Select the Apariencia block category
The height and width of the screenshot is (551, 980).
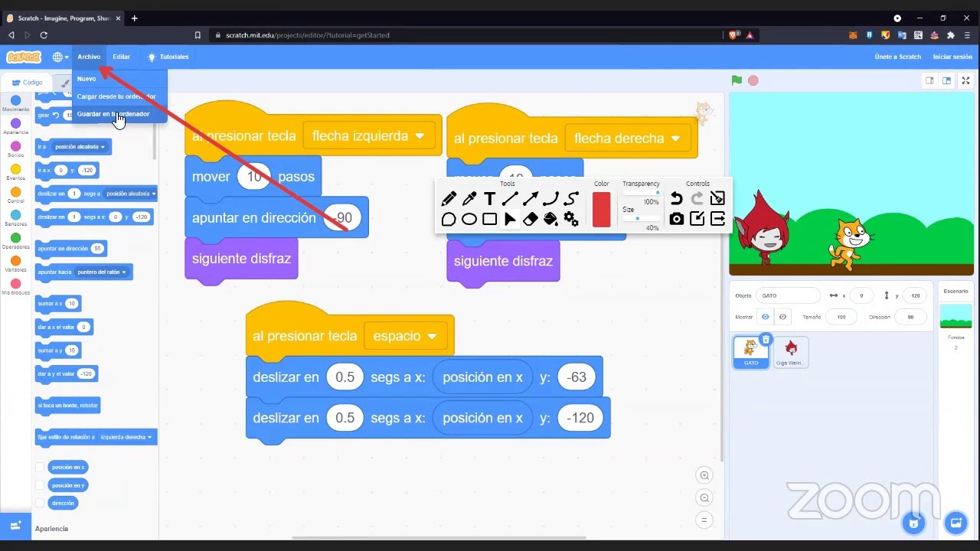pyautogui.click(x=15, y=126)
